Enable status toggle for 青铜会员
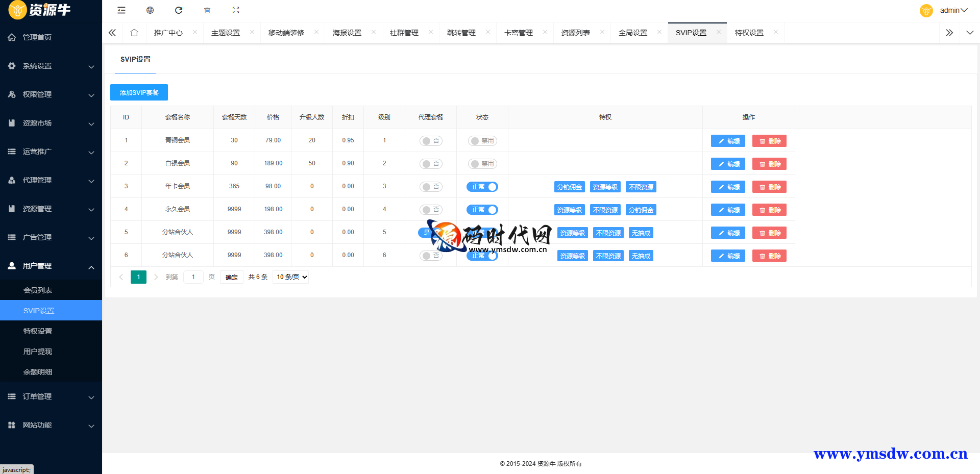Screen dimensions: 980x474 pyautogui.click(x=482, y=141)
